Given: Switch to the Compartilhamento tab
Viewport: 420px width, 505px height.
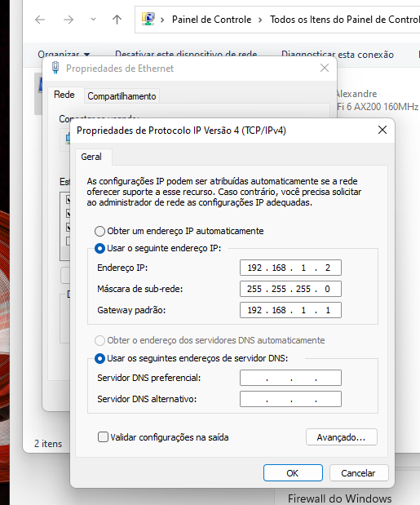Looking at the screenshot, I should (122, 96).
